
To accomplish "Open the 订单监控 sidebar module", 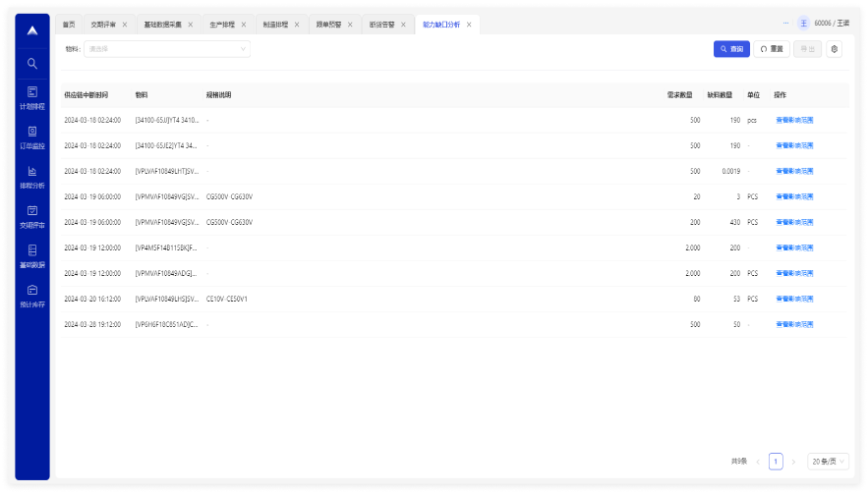I will (x=32, y=137).
